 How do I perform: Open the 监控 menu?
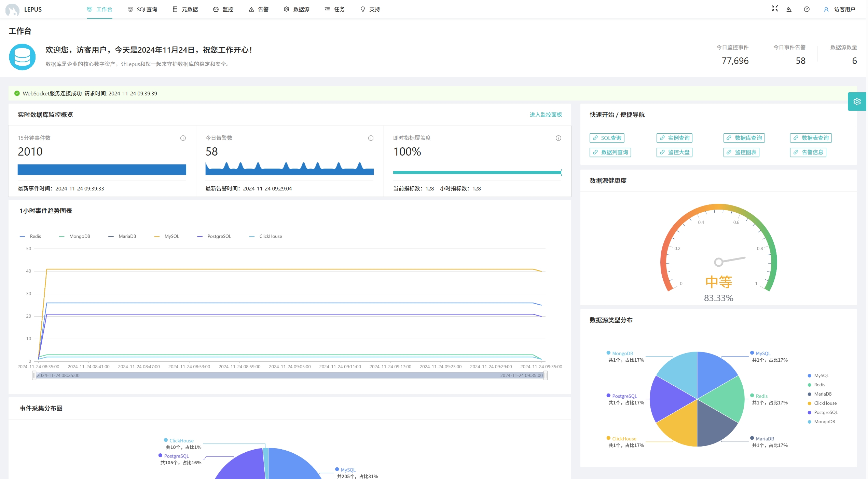point(223,9)
